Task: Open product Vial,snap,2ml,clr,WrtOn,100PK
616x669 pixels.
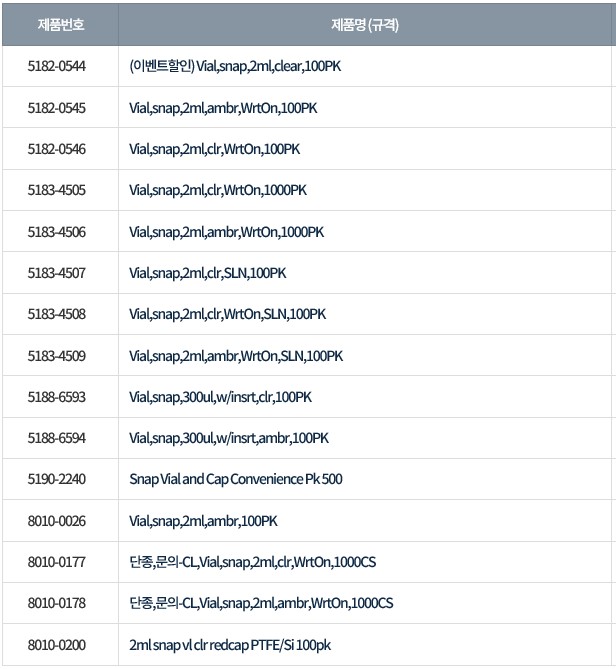Action: (x=214, y=149)
